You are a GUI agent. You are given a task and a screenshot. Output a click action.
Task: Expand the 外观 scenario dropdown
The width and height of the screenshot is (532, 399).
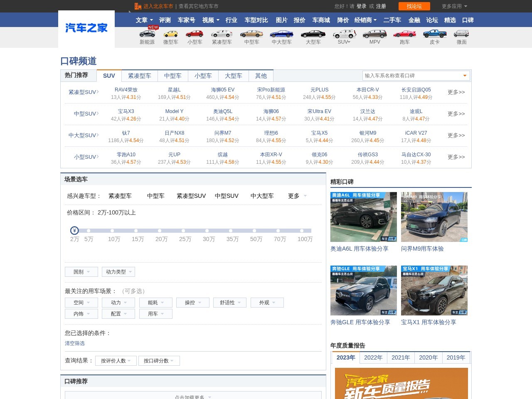point(267,303)
